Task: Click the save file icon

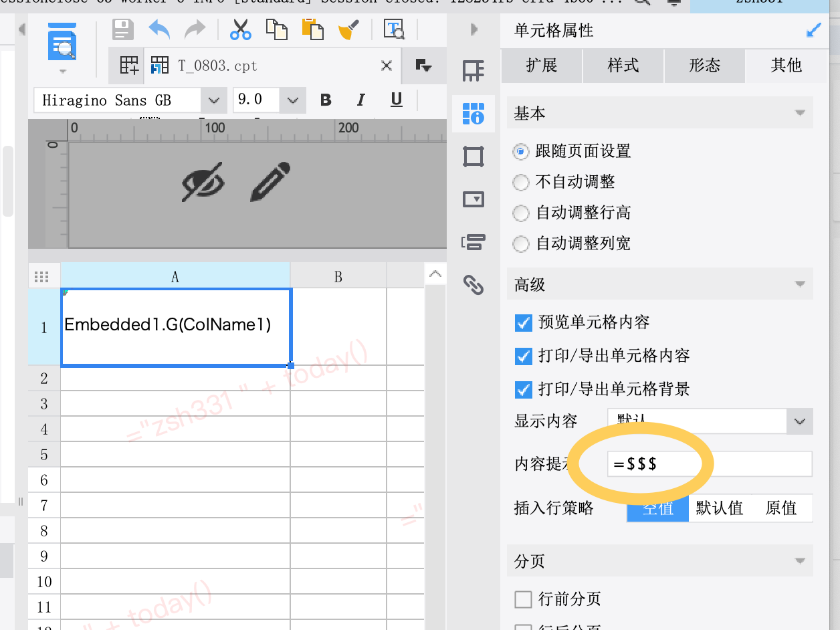Action: tap(123, 29)
